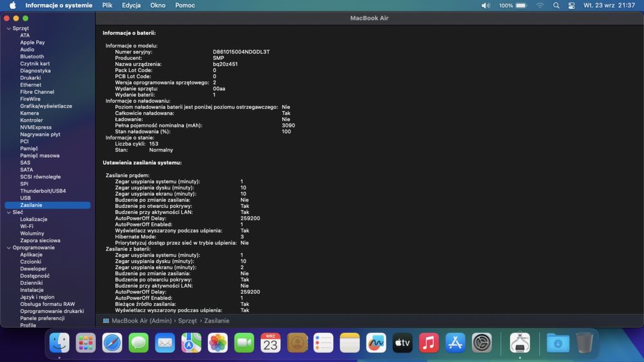This screenshot has height=362, width=644.
Task: Open the Informacje o systemie menu
Action: click(x=59, y=5)
